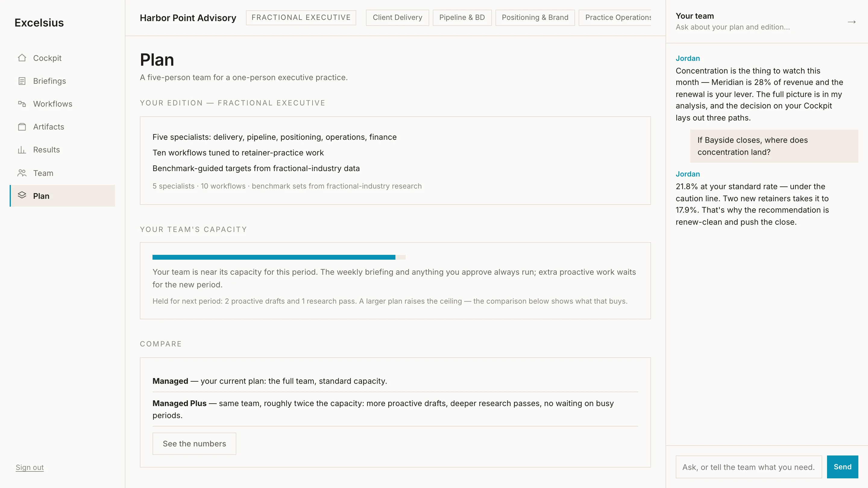Click the Results bar chart icon

(22, 149)
